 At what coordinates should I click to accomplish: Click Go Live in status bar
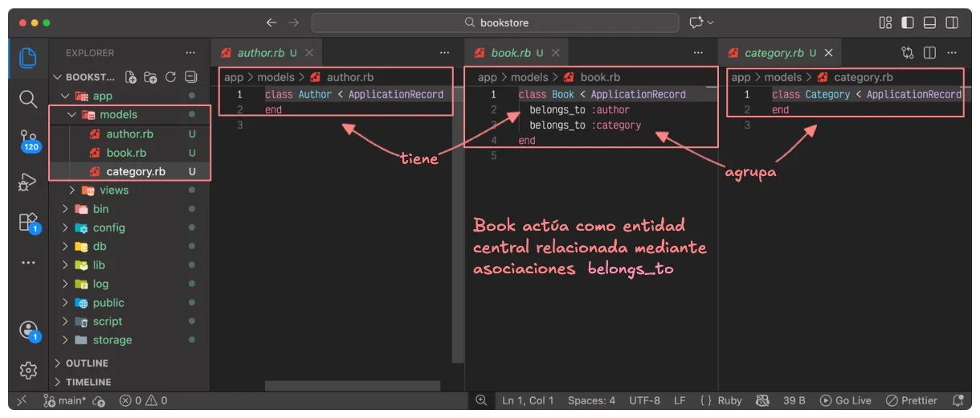[x=846, y=400]
